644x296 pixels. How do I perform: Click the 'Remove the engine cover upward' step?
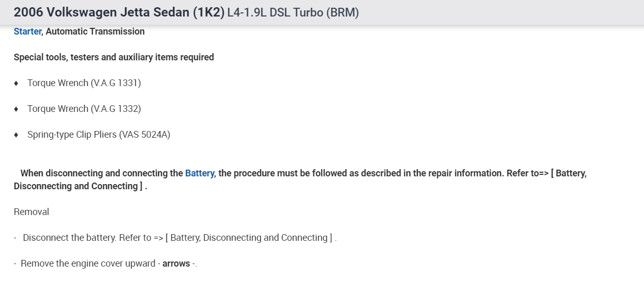[88, 264]
